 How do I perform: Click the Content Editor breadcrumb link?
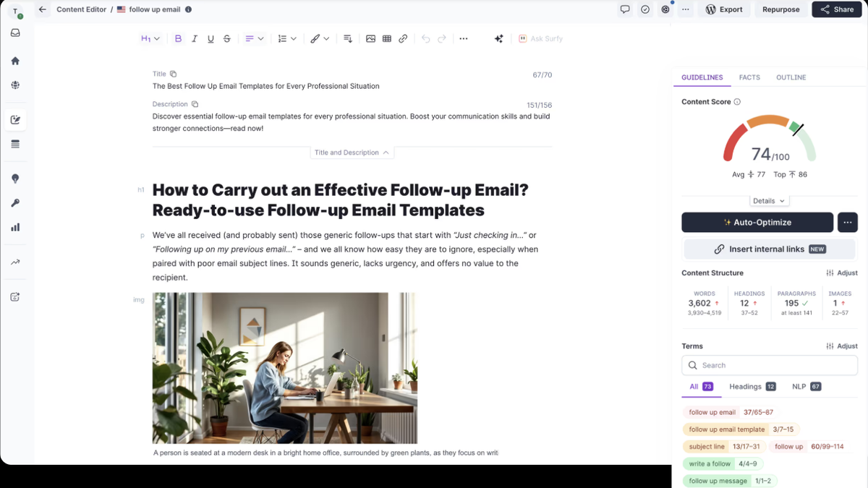81,9
